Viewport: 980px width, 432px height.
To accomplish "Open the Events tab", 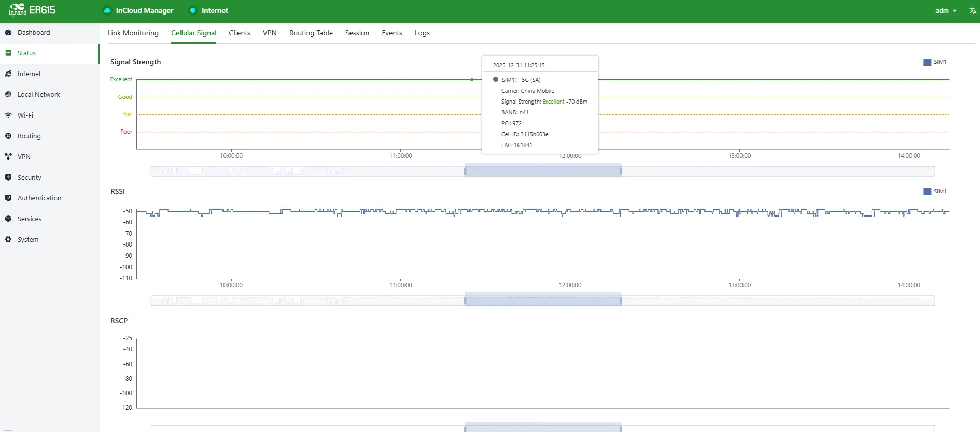I will [x=392, y=33].
